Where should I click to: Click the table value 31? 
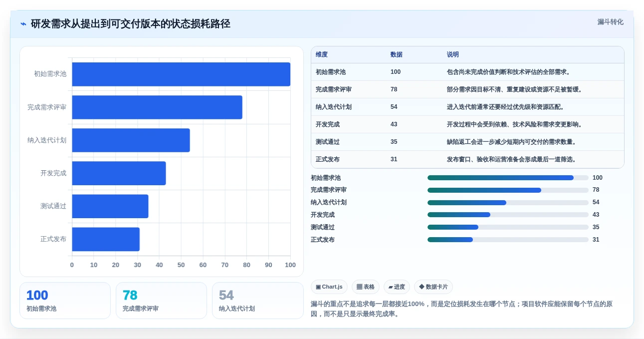point(394,159)
